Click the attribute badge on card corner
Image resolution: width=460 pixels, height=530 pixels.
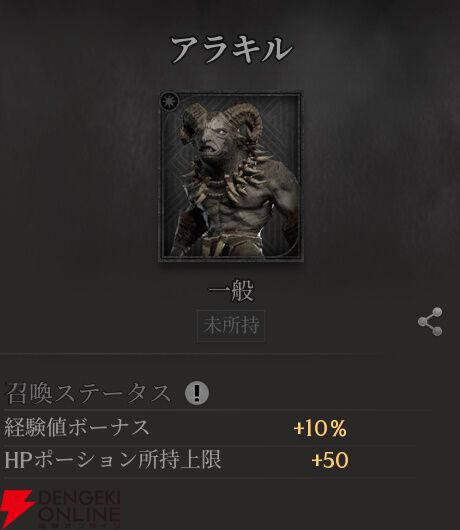[x=169, y=101]
